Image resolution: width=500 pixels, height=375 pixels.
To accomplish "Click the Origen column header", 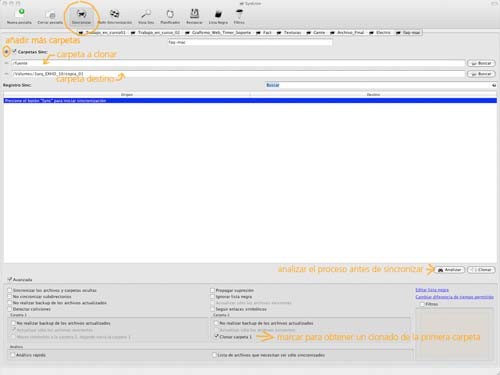I will pyautogui.click(x=127, y=95).
